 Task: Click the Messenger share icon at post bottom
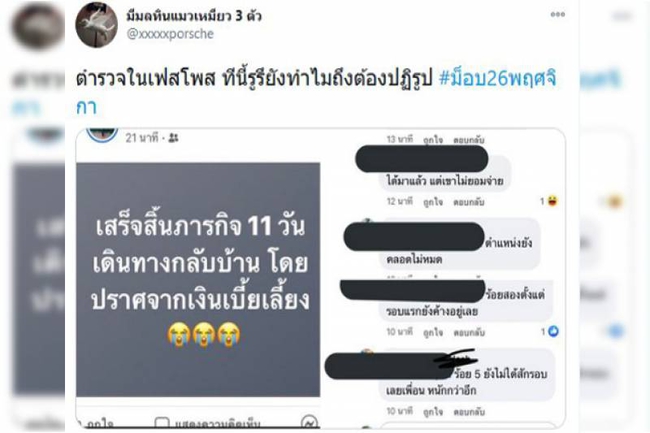(310, 422)
